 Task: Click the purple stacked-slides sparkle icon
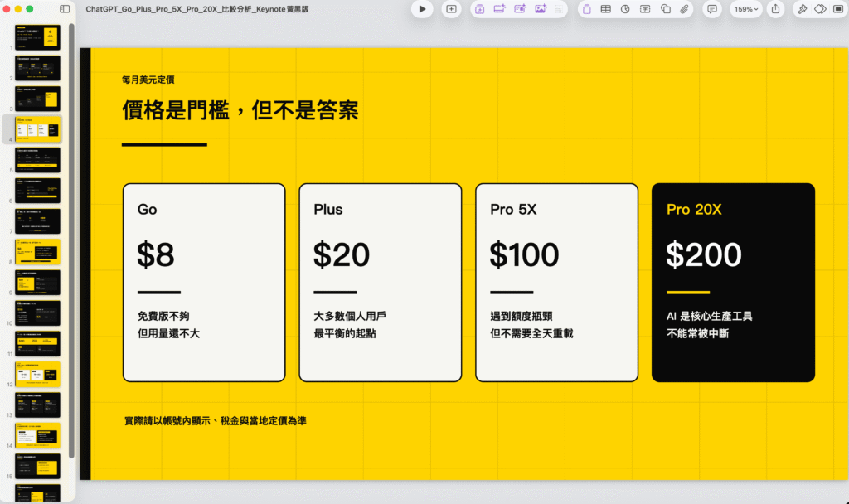479,9
